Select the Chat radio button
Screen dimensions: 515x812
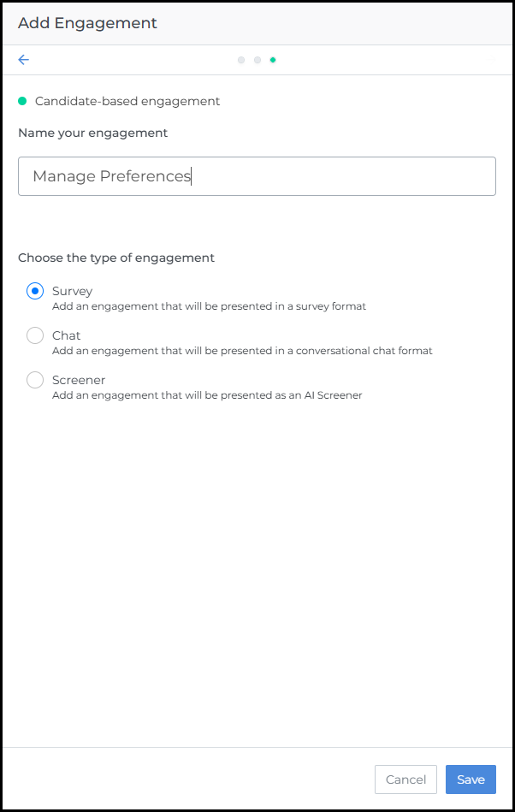(x=35, y=335)
